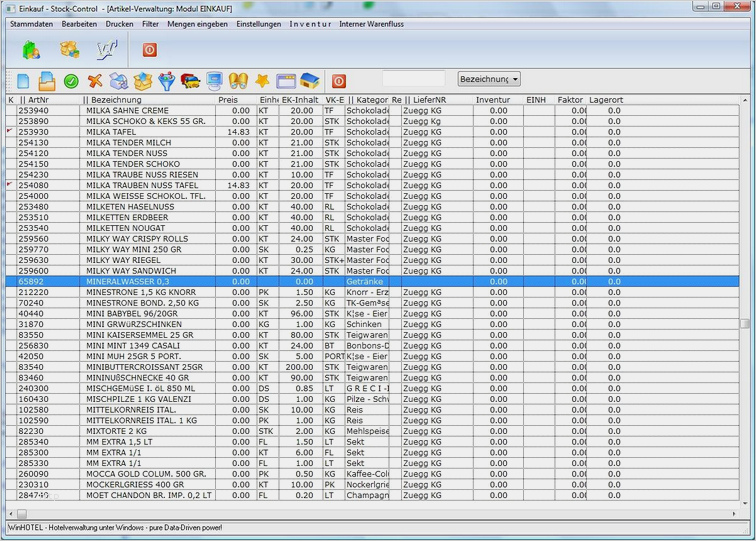The width and height of the screenshot is (756, 541).
Task: Sort by the Lagerort column header
Action: [606, 100]
